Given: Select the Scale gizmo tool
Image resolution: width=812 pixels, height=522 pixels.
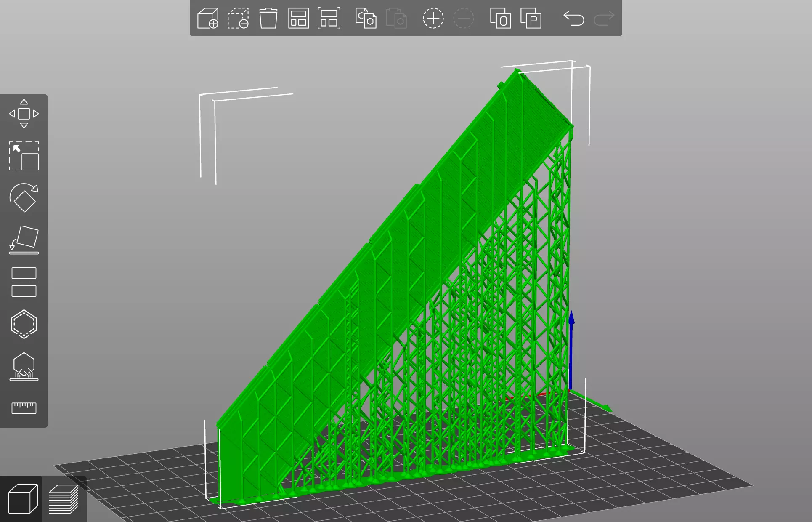Looking at the screenshot, I should tap(24, 156).
